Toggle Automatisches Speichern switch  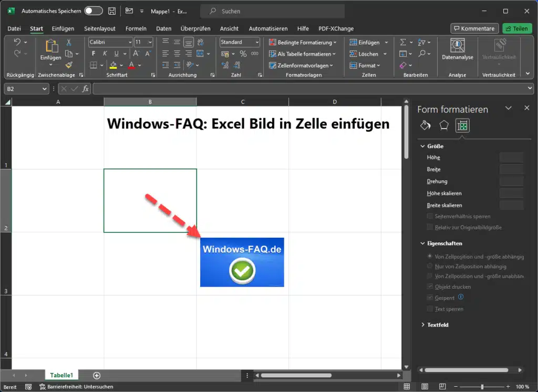(x=94, y=11)
